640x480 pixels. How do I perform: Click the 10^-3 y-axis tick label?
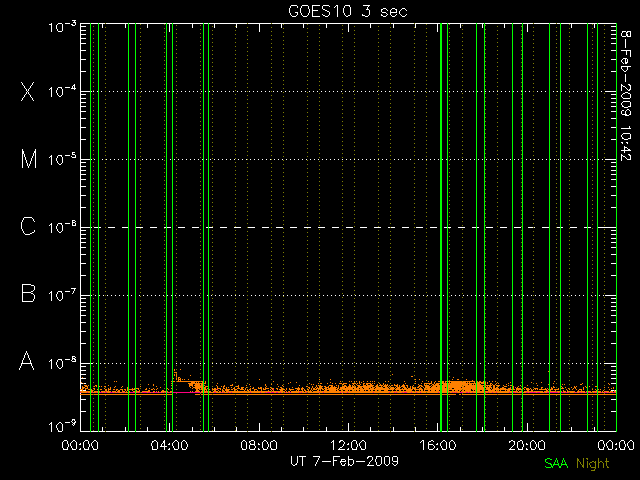pos(62,27)
